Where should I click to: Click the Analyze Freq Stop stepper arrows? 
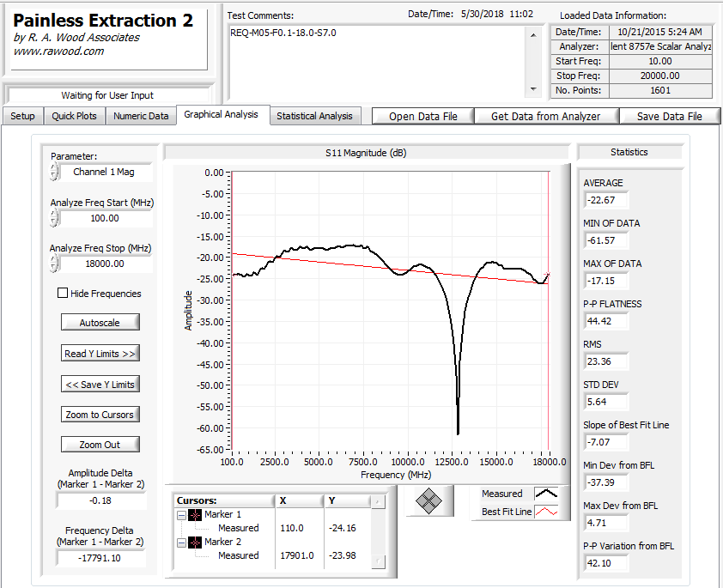click(54, 264)
